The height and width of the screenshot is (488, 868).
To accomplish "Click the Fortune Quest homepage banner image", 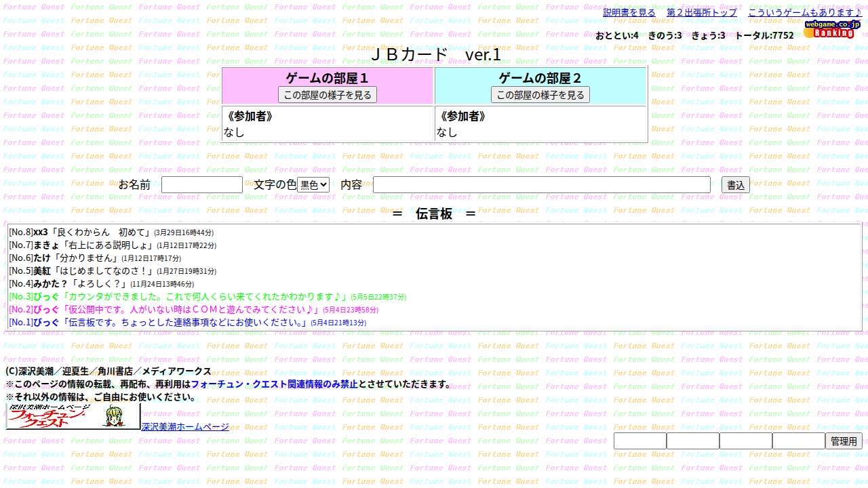I will pyautogui.click(x=73, y=417).
